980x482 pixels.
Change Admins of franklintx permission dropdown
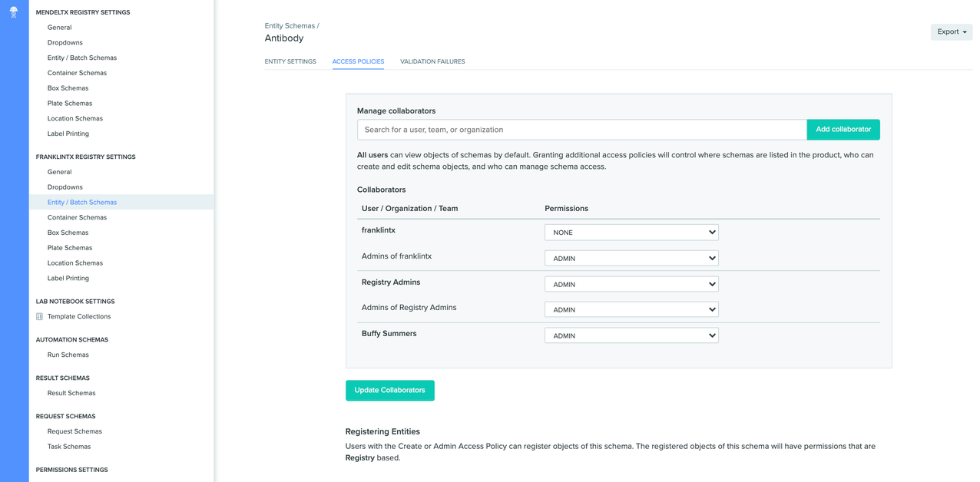(631, 259)
